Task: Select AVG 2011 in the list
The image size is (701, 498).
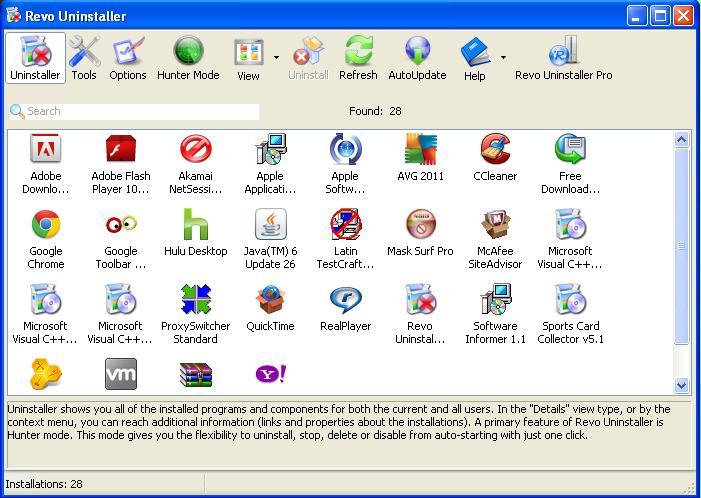Action: (420, 152)
